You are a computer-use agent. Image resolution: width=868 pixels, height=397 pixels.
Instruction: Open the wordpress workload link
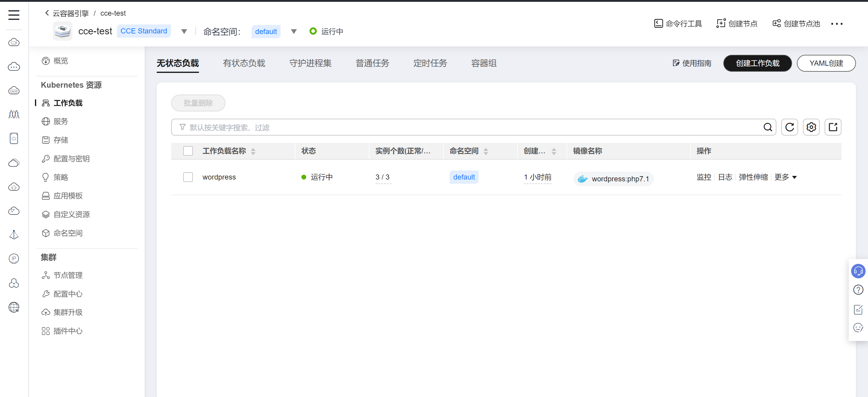219,177
